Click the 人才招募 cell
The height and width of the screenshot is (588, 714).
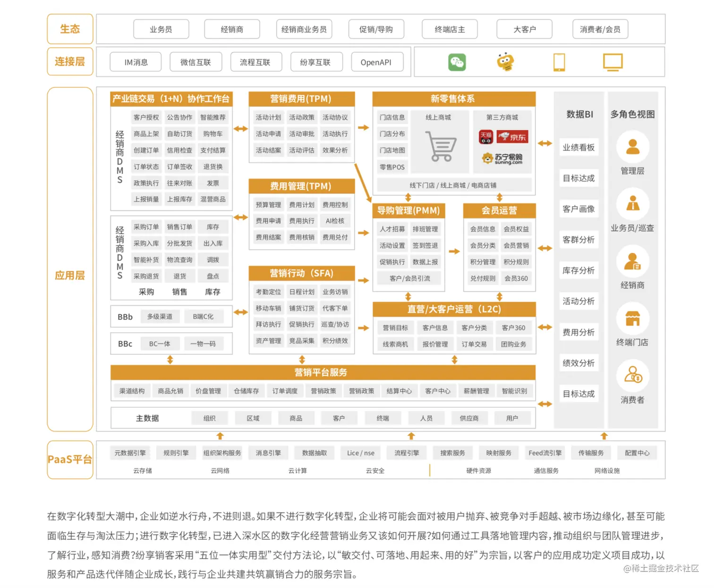pos(392,229)
